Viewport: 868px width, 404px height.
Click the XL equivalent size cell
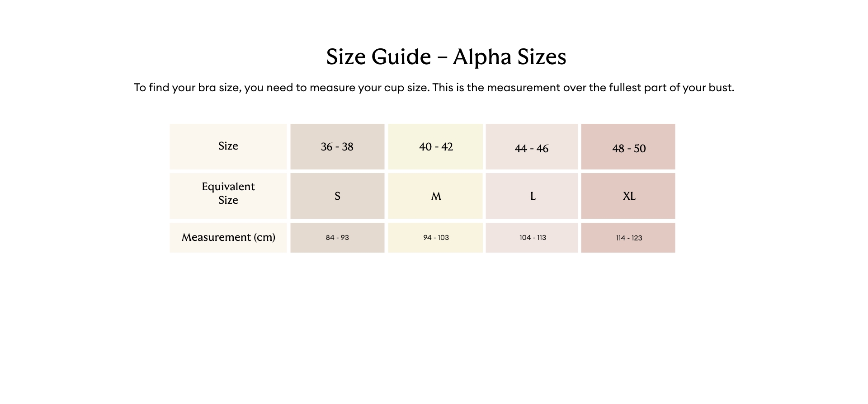tap(628, 196)
